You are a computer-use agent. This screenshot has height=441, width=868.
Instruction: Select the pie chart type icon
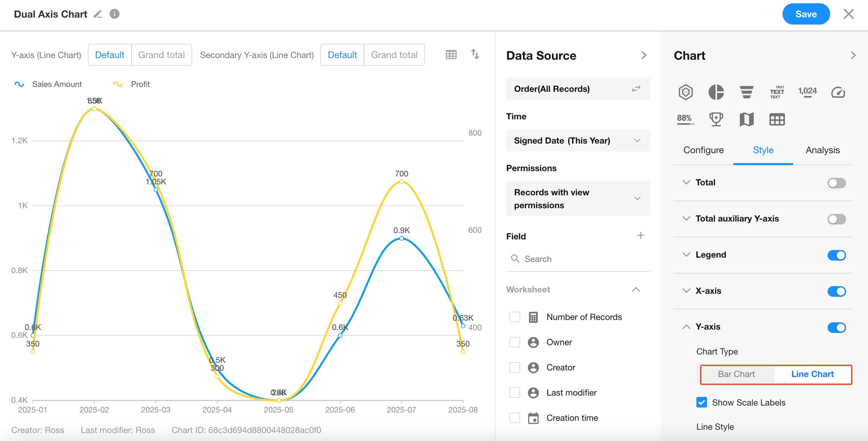716,92
